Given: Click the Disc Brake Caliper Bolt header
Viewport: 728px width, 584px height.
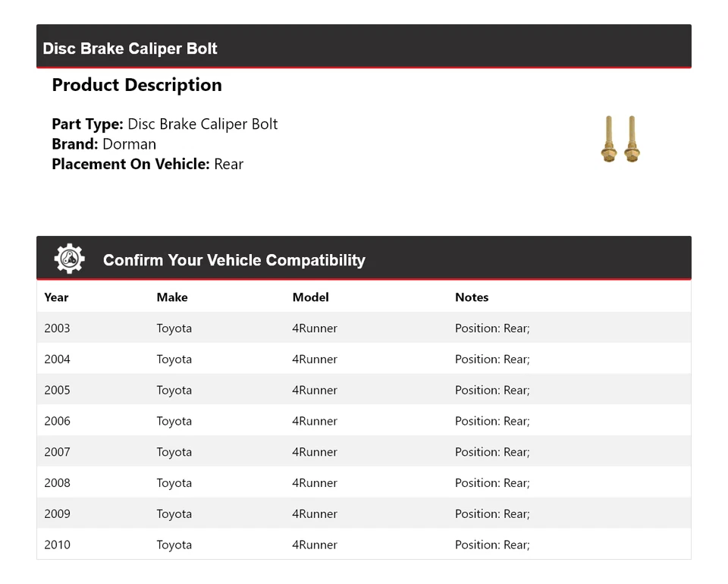Looking at the screenshot, I should coord(130,49).
